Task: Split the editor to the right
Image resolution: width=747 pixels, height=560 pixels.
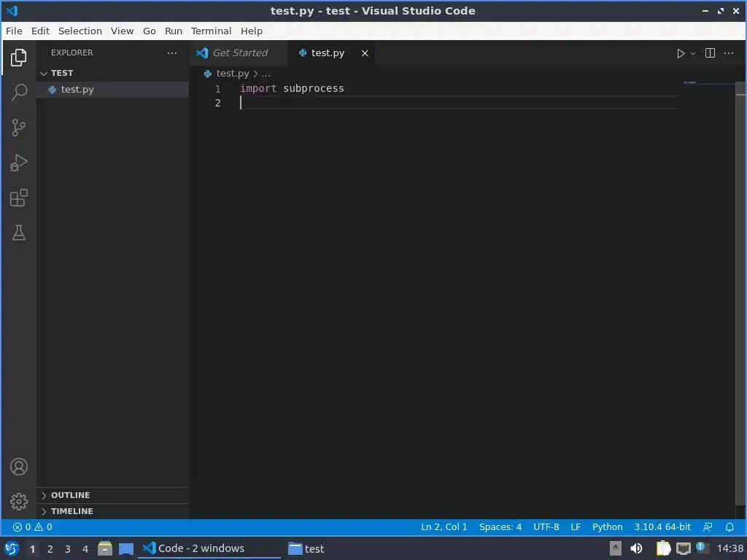Action: click(710, 52)
